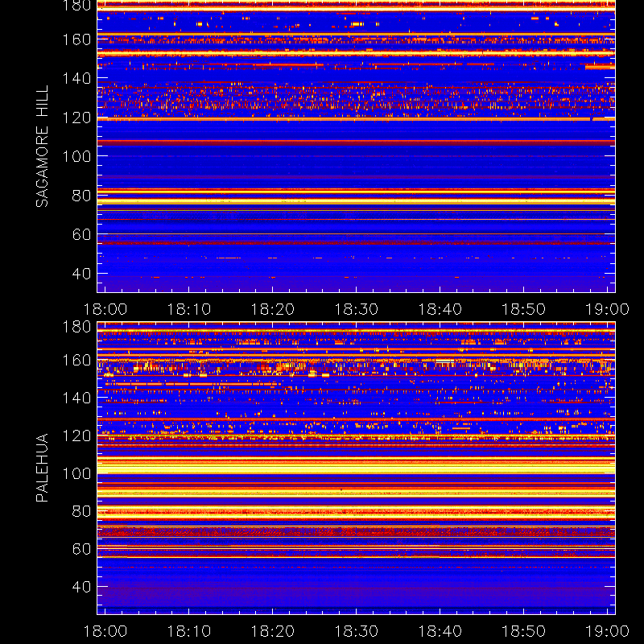Select the 60 tick label on Sagamore Hill axis
644x644 pixels.
(x=81, y=234)
